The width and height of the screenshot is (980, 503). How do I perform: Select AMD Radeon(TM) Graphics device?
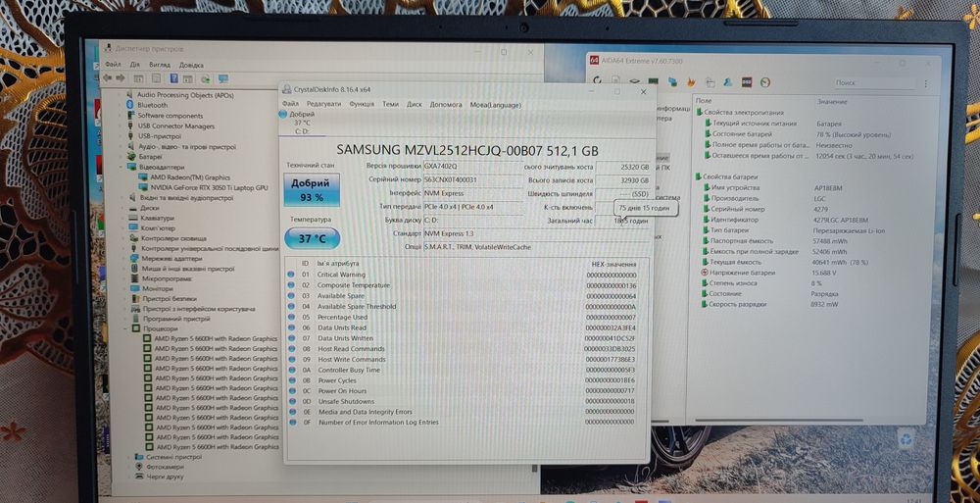[190, 177]
